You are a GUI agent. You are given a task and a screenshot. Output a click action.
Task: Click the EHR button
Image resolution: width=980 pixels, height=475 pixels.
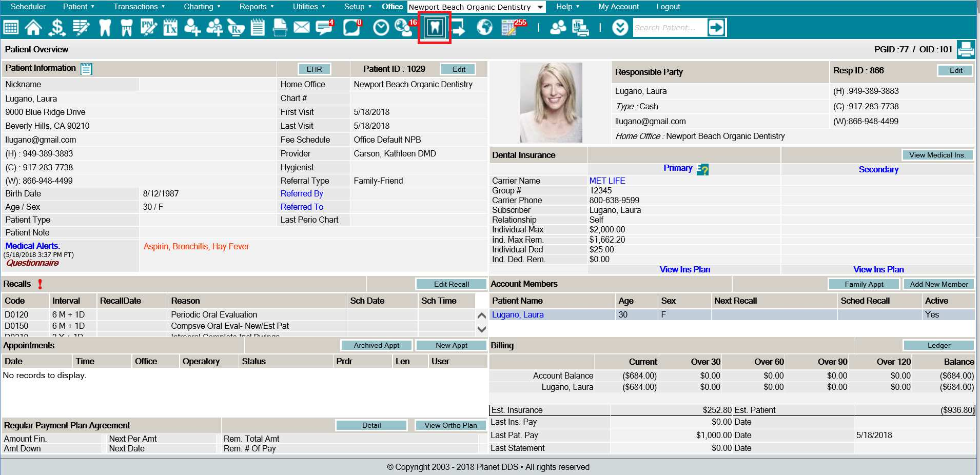[x=314, y=69]
